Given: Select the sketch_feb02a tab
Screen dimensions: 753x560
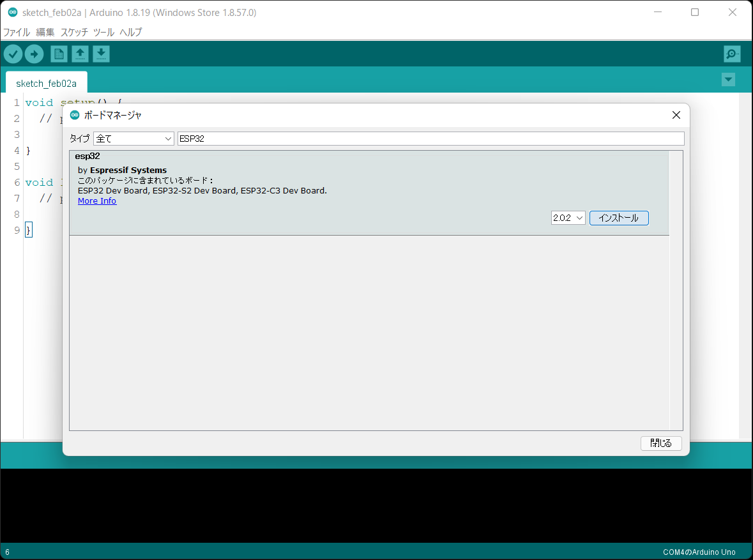Looking at the screenshot, I should pos(46,83).
